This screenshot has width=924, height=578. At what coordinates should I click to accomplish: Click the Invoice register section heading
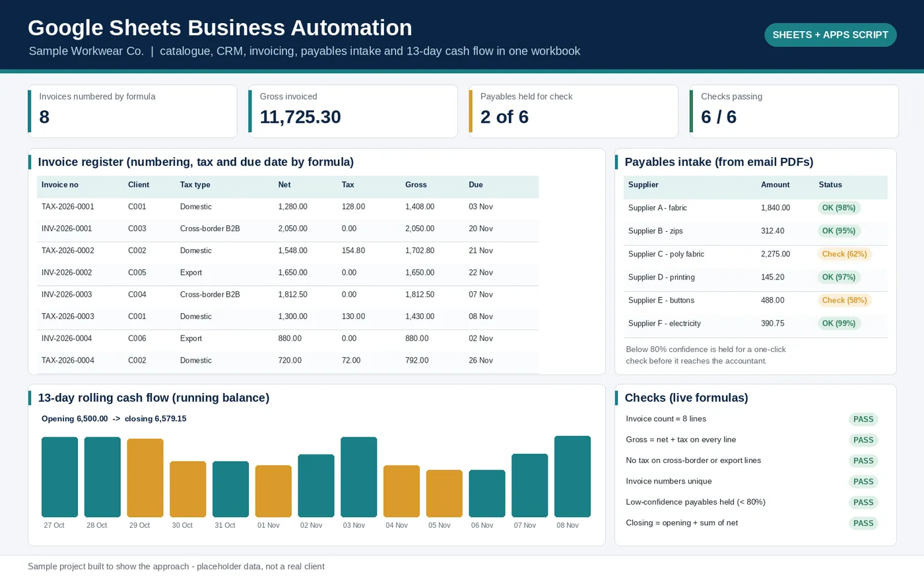[x=196, y=163]
